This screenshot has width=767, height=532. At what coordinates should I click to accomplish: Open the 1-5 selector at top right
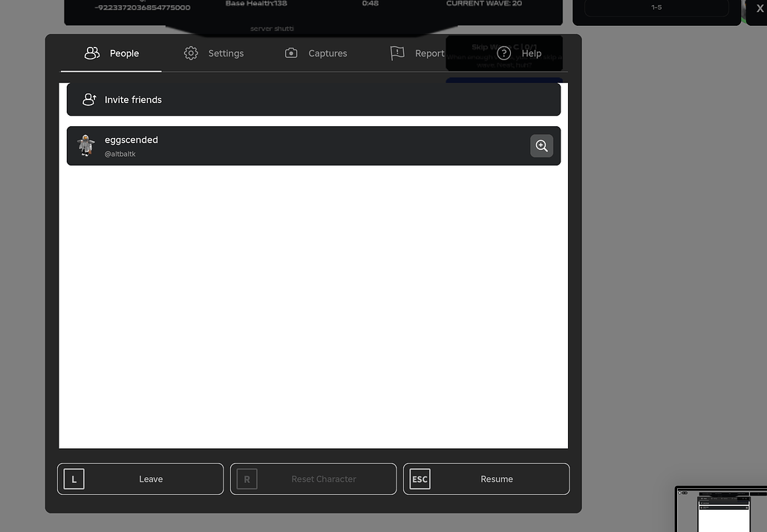coord(656,7)
